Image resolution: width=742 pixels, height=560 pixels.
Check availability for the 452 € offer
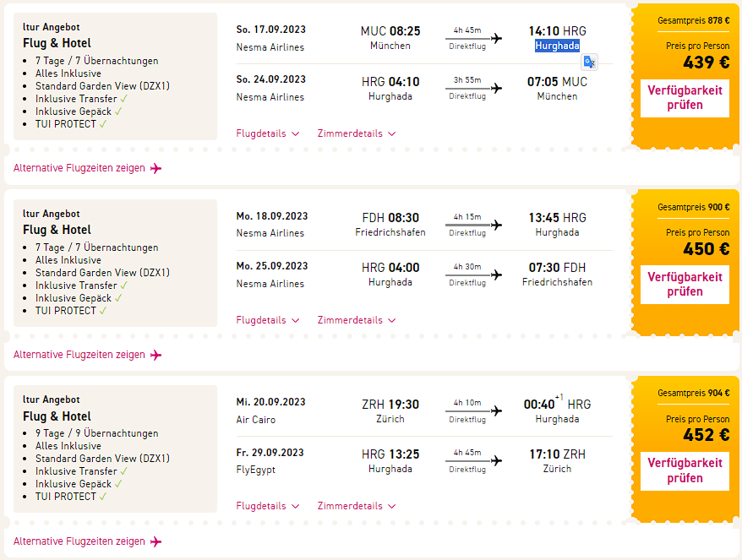(685, 470)
